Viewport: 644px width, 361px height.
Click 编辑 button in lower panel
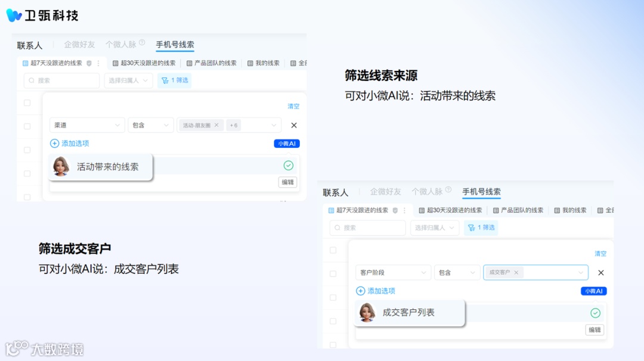[x=595, y=330]
